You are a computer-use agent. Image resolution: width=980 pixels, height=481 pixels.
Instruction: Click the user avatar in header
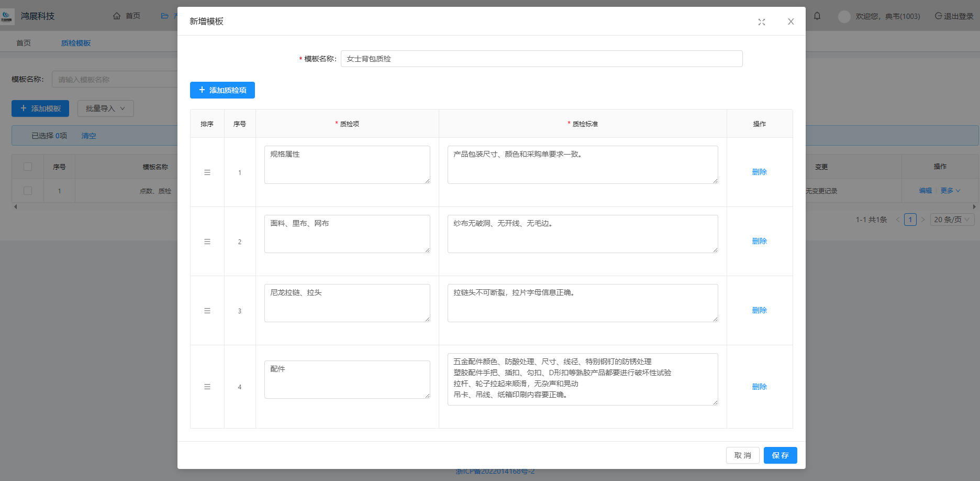pos(844,16)
